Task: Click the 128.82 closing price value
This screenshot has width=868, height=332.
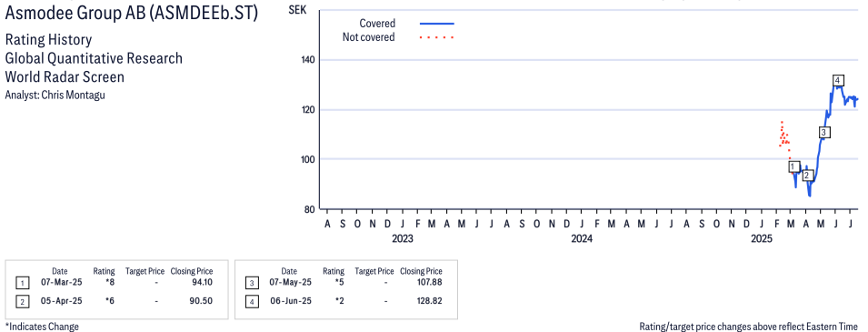Action: (430, 300)
